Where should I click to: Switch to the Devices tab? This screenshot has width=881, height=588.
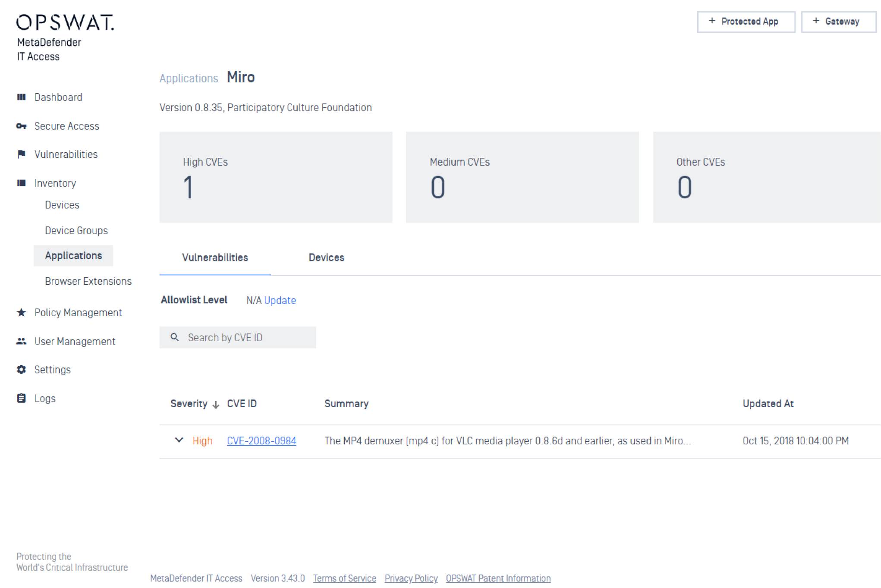pos(326,258)
